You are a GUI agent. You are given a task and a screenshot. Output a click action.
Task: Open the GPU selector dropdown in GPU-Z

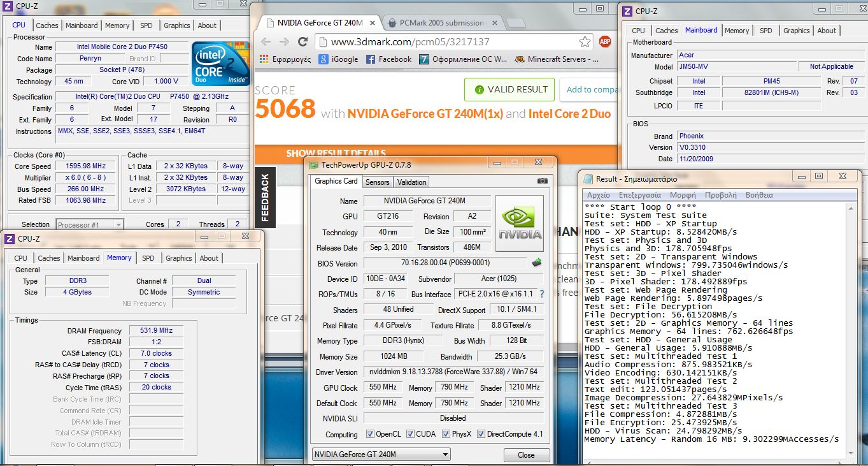(x=381, y=455)
